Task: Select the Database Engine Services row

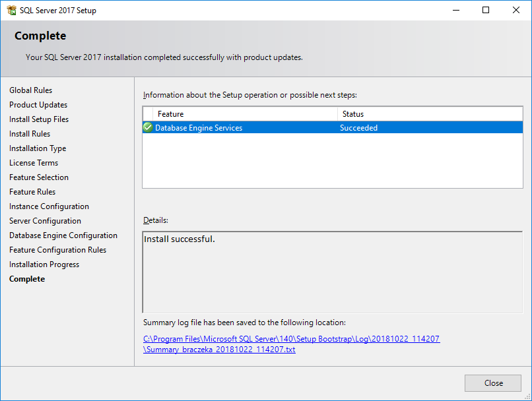Action: click(x=333, y=127)
